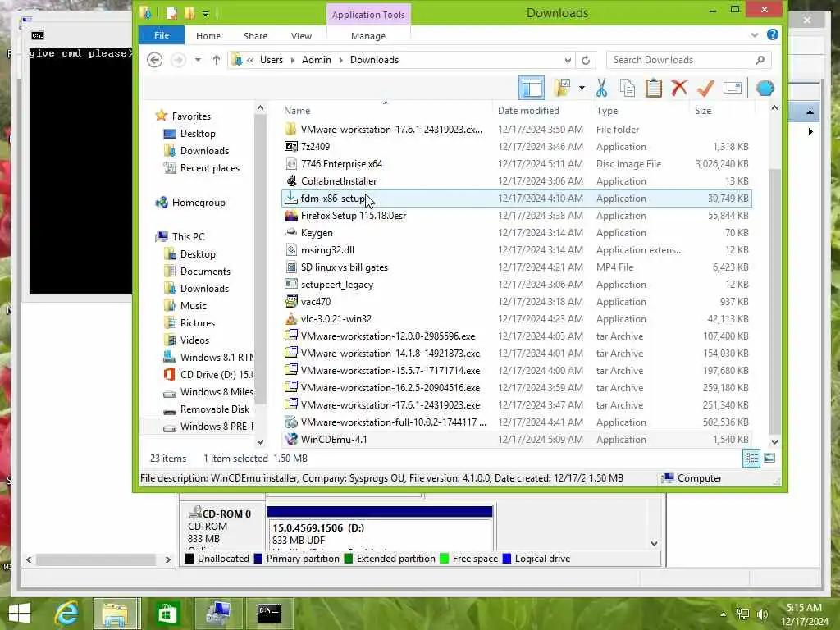Switch to large icons view layout
The image size is (840, 630).
(x=769, y=458)
